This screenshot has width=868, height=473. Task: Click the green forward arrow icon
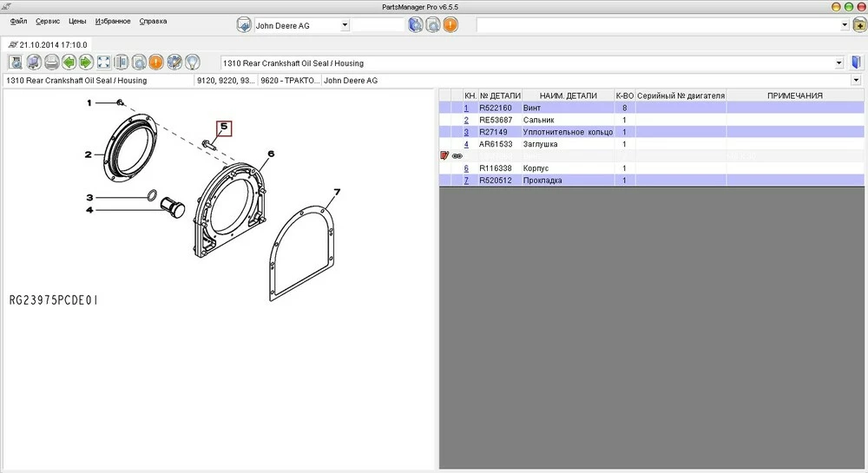tap(86, 62)
